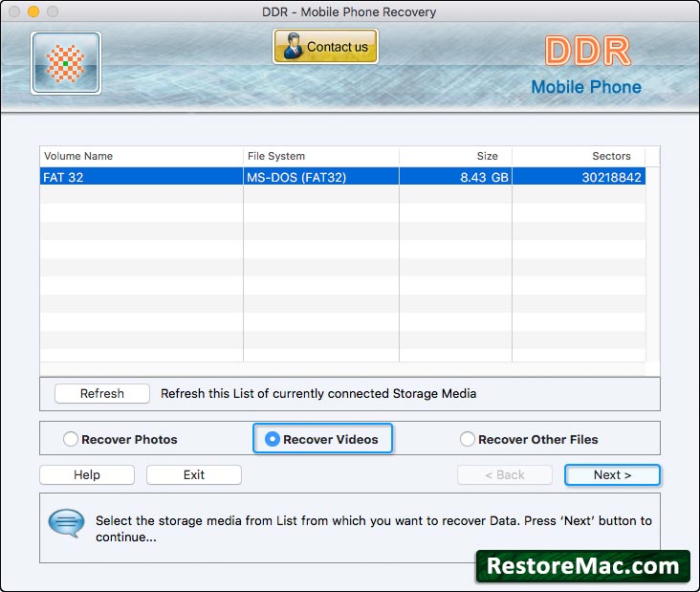Click the speech bubble hint icon
This screenshot has width=700, height=592.
(66, 523)
